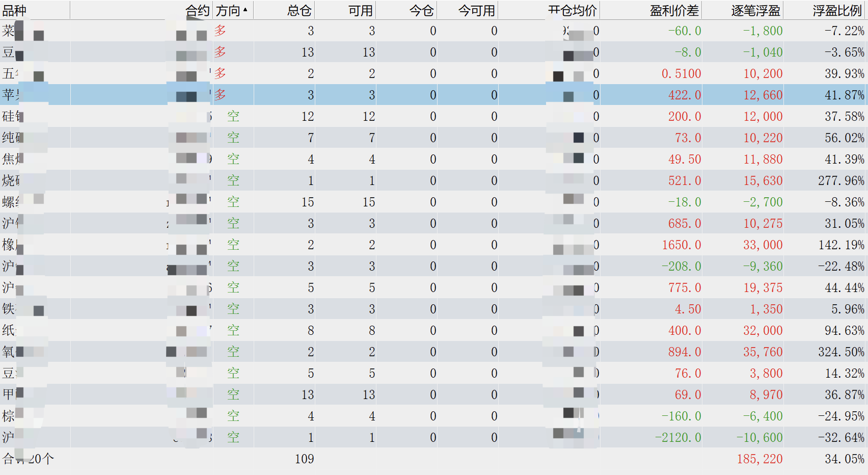Click the total floating profit 185,220
This screenshot has width=868, height=475.
[x=759, y=459]
